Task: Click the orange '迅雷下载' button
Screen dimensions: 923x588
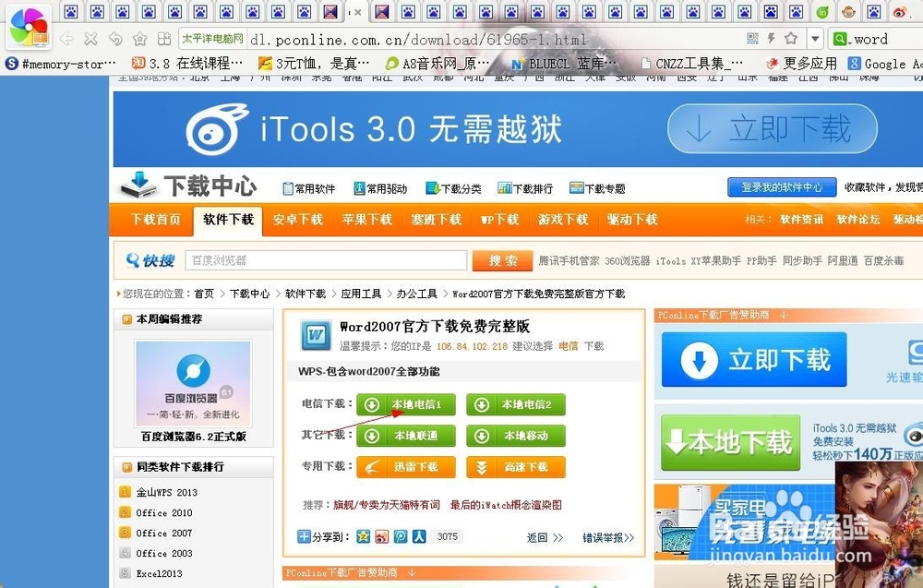Action: [406, 467]
